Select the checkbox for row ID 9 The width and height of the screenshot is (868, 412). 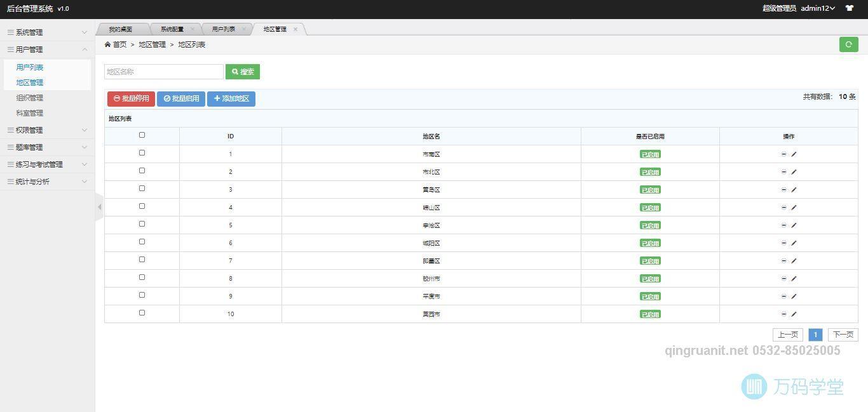142,295
